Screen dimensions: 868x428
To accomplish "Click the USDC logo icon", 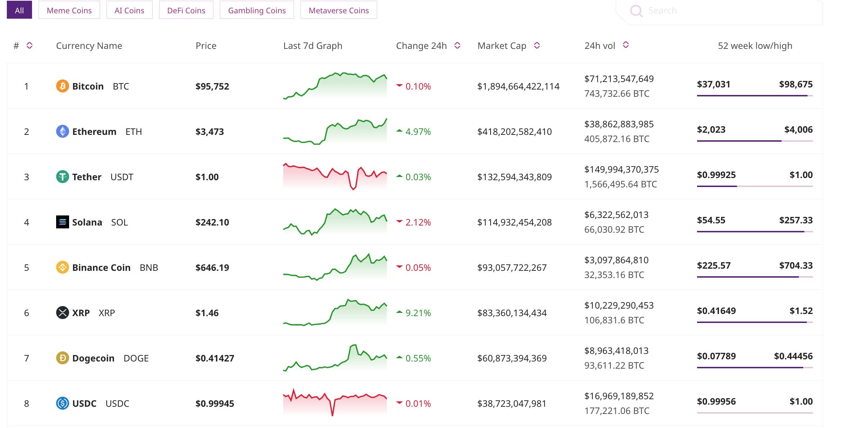I will coord(62,403).
